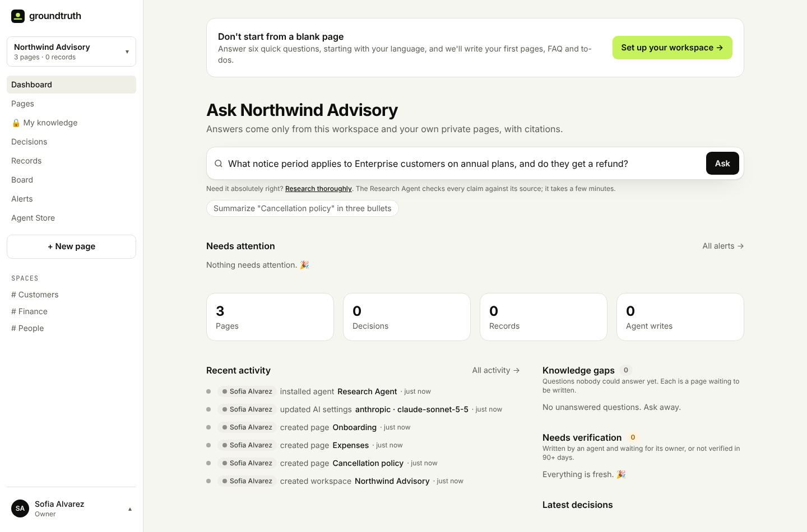Open Pages in the sidebar
This screenshot has height=532, width=807.
[71, 104]
